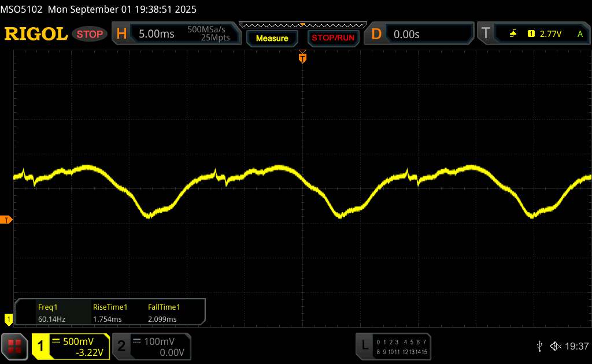The image size is (592, 364).
Task: Click the USB connection icon
Action: pyautogui.click(x=539, y=346)
